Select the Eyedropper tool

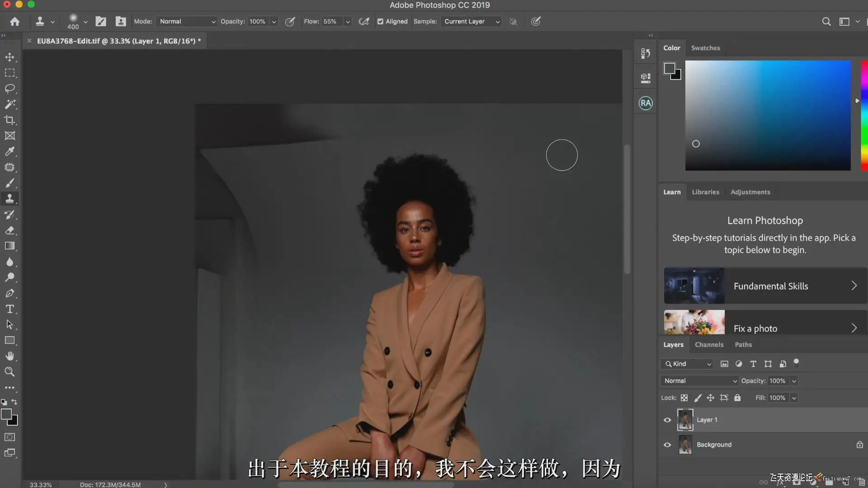[9, 151]
